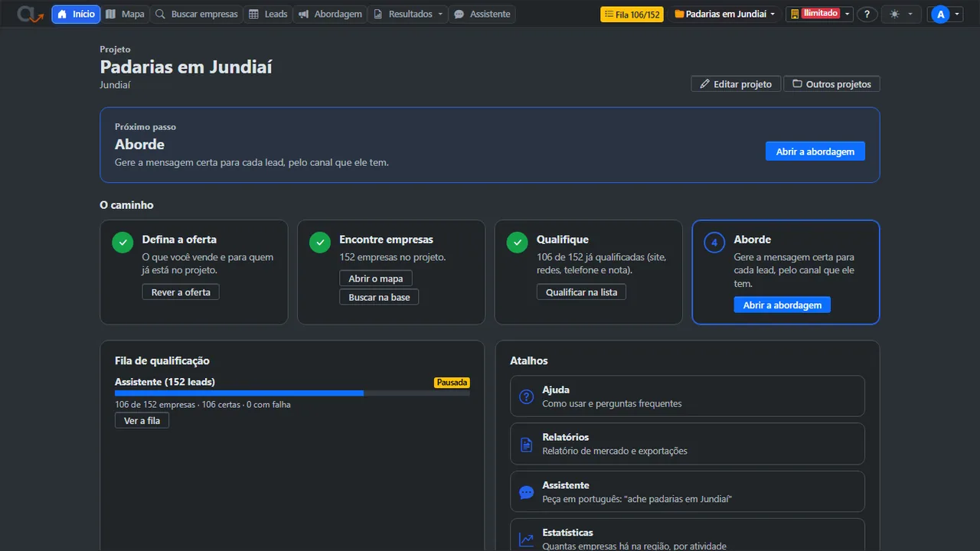Click the green check icon beside Encontre empresas
980x551 pixels.
coord(320,243)
